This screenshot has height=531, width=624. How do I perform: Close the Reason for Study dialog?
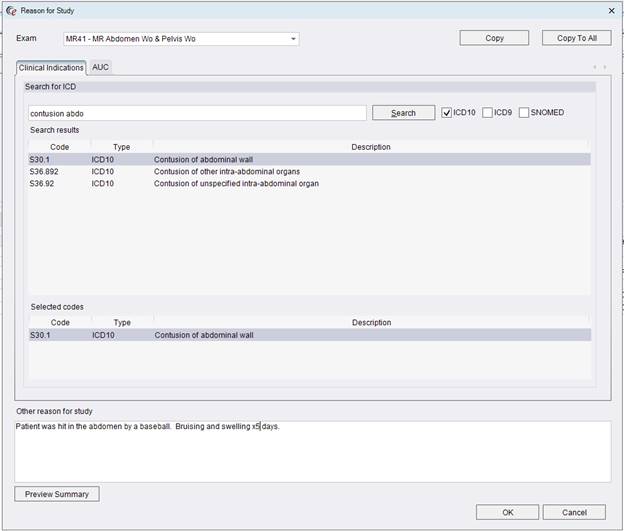[x=611, y=10]
